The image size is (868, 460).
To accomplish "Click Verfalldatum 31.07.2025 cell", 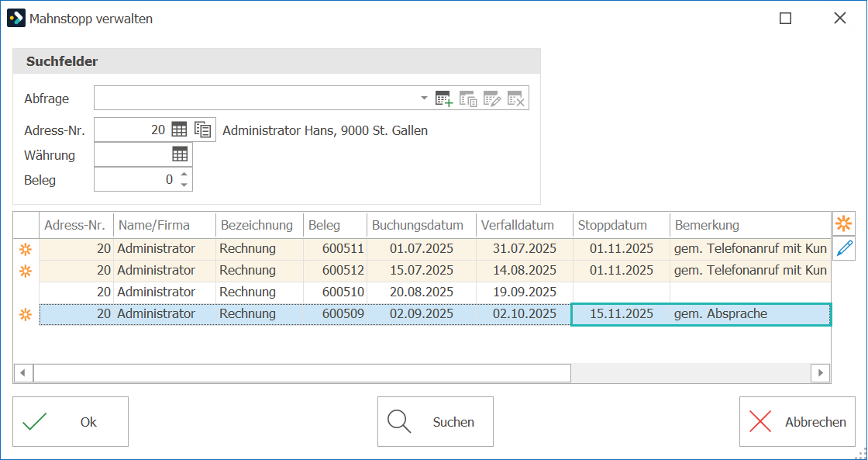I will [525, 249].
